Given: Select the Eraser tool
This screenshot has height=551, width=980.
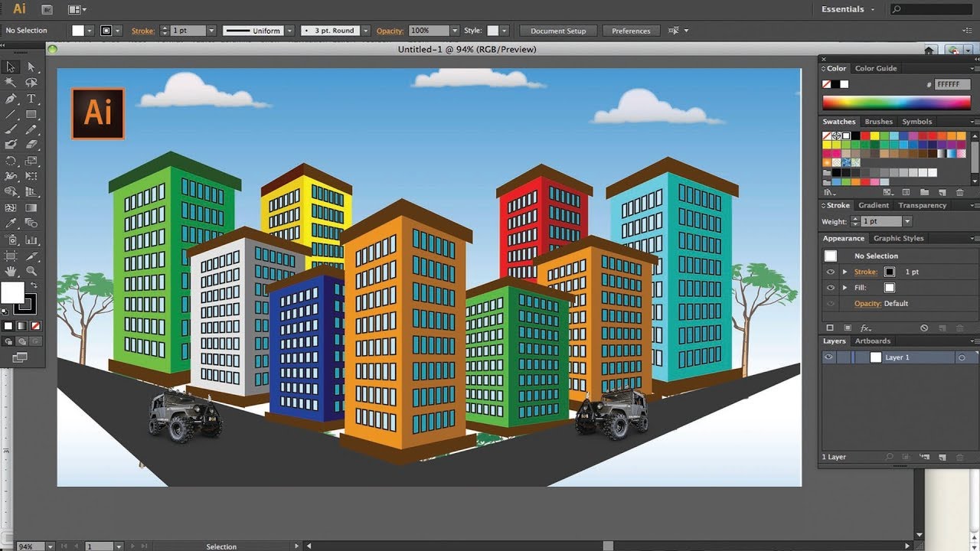Looking at the screenshot, I should [x=31, y=145].
